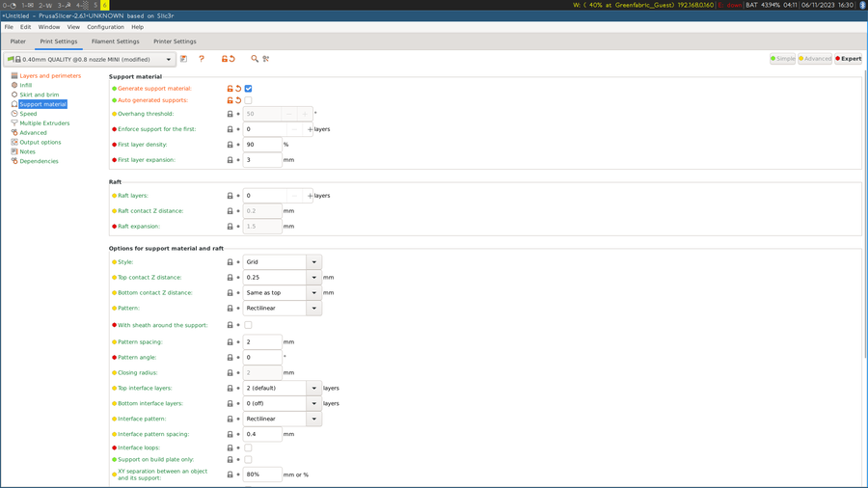Switch to the Plater tab
The width and height of the screenshot is (868, 488).
(17, 41)
